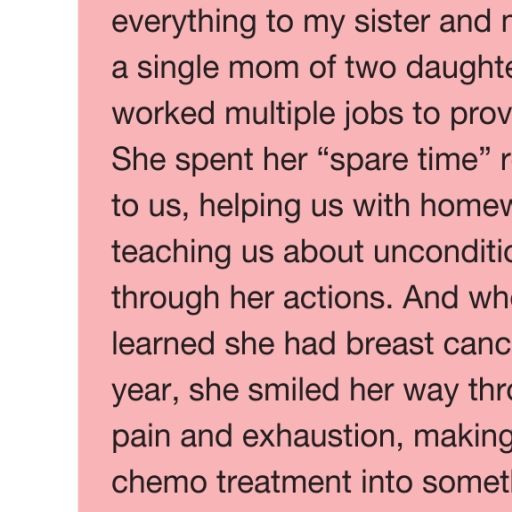Click the word "smiled"
512x512 pixels.
point(294,390)
